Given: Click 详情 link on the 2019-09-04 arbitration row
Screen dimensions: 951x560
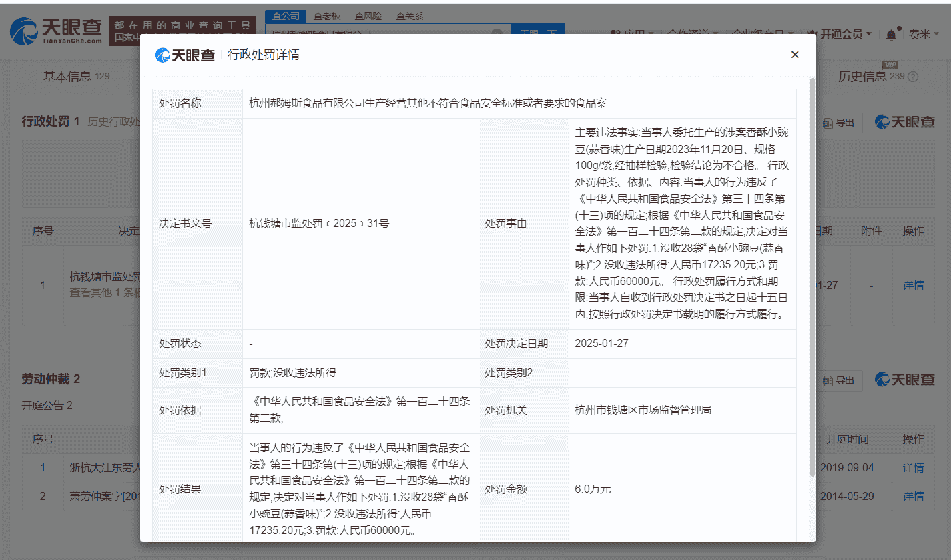Looking at the screenshot, I should [913, 467].
